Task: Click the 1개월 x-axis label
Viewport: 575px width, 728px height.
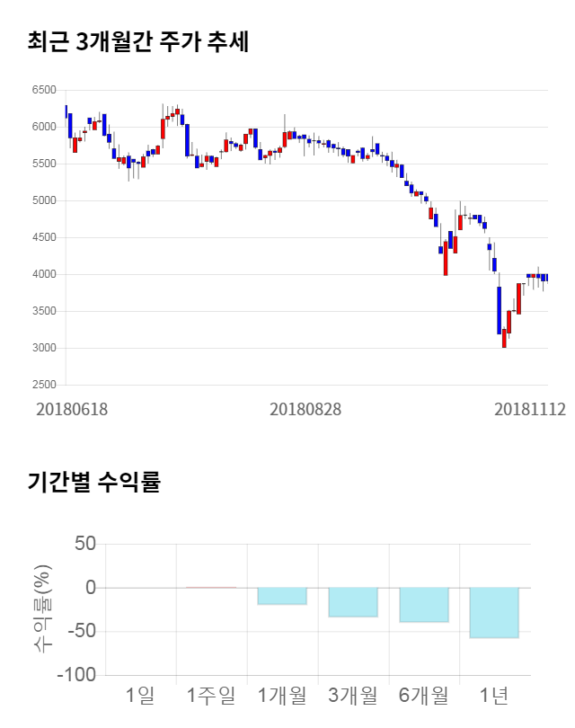Action: (282, 695)
